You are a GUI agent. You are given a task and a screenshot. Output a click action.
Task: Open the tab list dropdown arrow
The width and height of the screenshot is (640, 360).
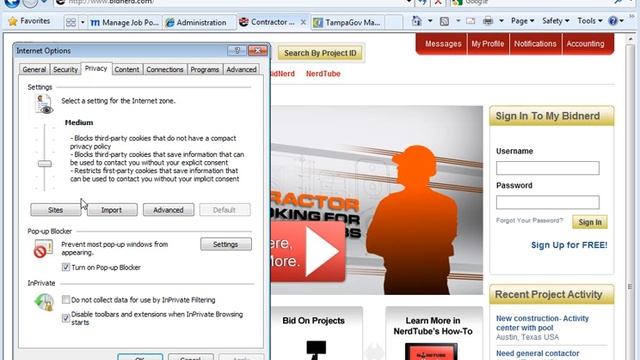click(82, 22)
